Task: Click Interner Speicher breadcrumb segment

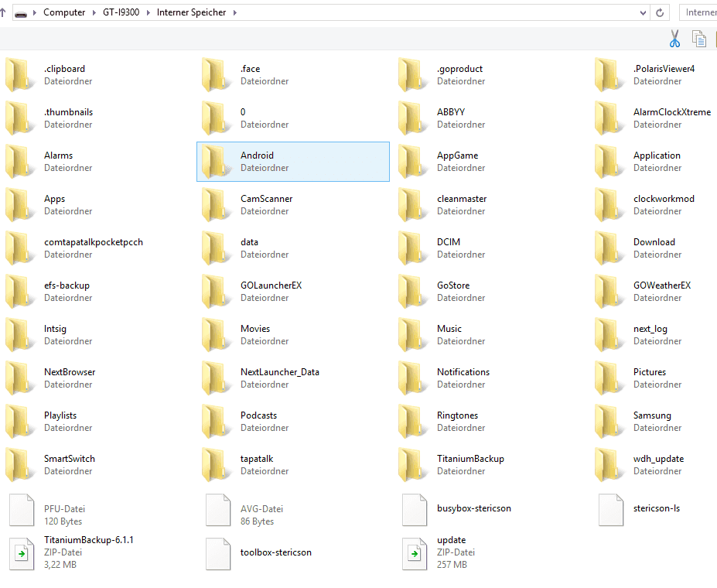Action: point(191,12)
